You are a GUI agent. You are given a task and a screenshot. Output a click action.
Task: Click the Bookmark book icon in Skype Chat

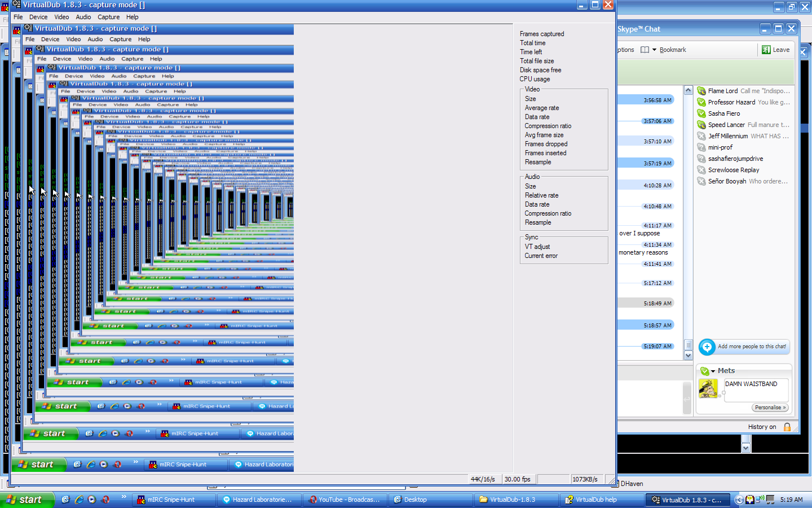[645, 50]
